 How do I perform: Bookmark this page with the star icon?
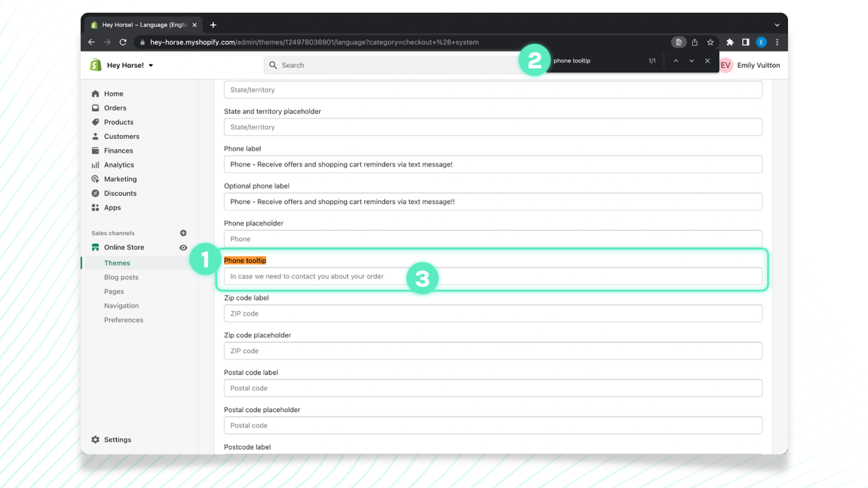tap(711, 42)
